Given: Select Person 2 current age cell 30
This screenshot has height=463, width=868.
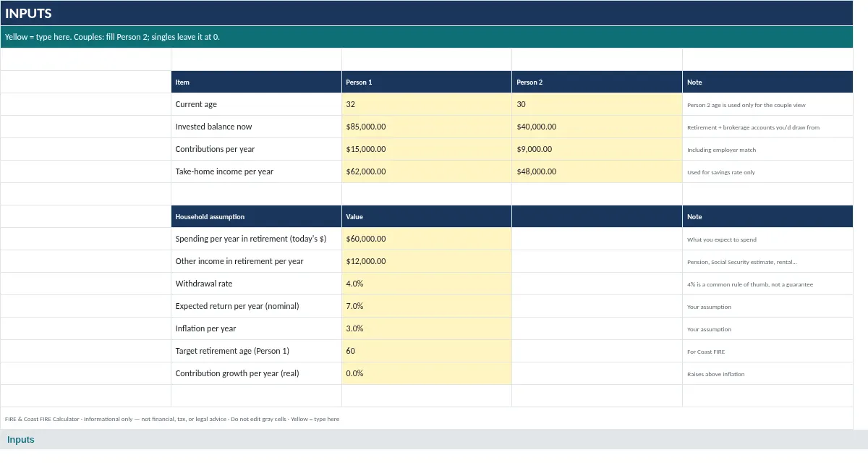Looking at the screenshot, I should (597, 104).
